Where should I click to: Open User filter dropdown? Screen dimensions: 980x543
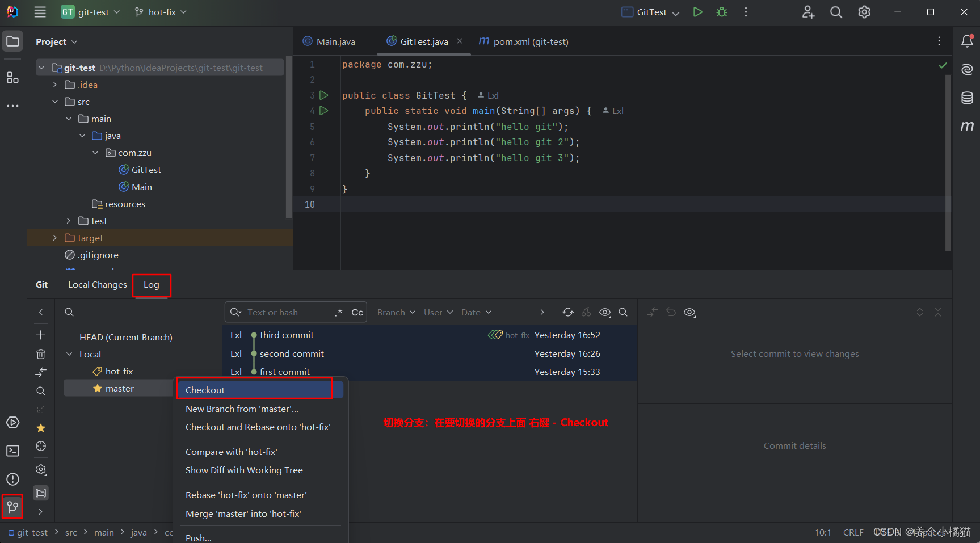coord(438,312)
